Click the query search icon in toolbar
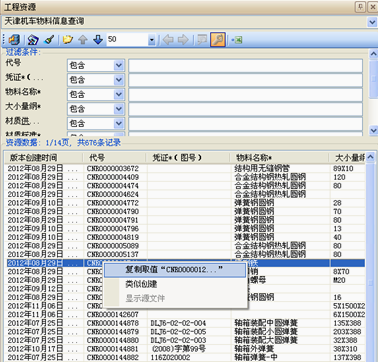378x362 pixels. click(x=33, y=40)
